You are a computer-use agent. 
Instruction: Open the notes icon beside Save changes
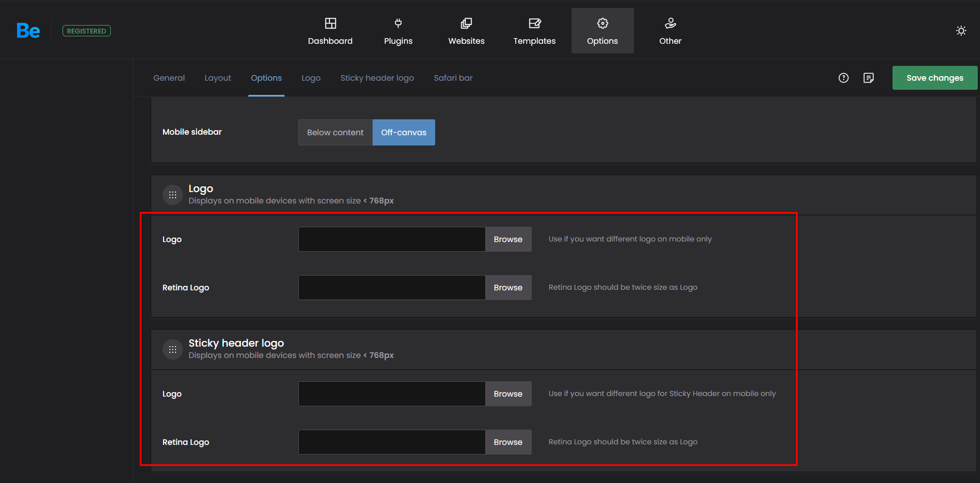tap(869, 78)
